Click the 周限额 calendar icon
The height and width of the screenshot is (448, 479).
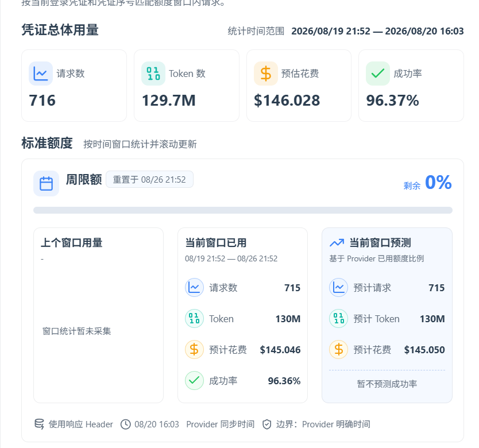point(46,183)
